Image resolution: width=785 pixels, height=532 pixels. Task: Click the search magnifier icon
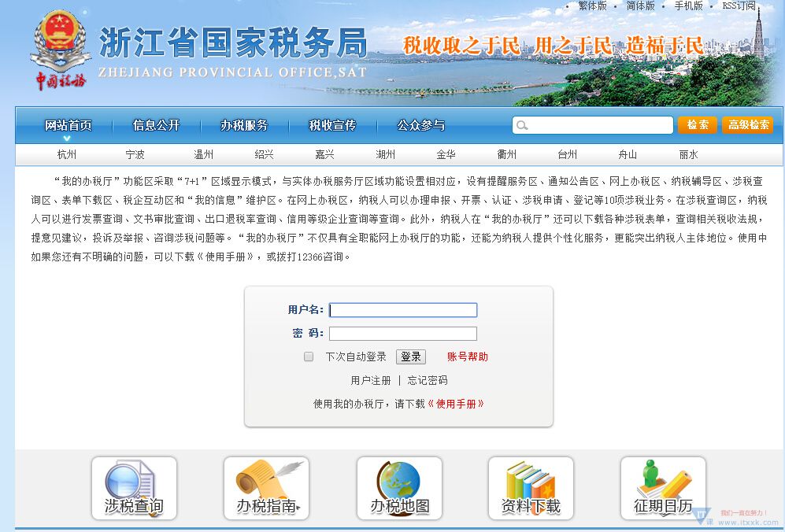522,125
